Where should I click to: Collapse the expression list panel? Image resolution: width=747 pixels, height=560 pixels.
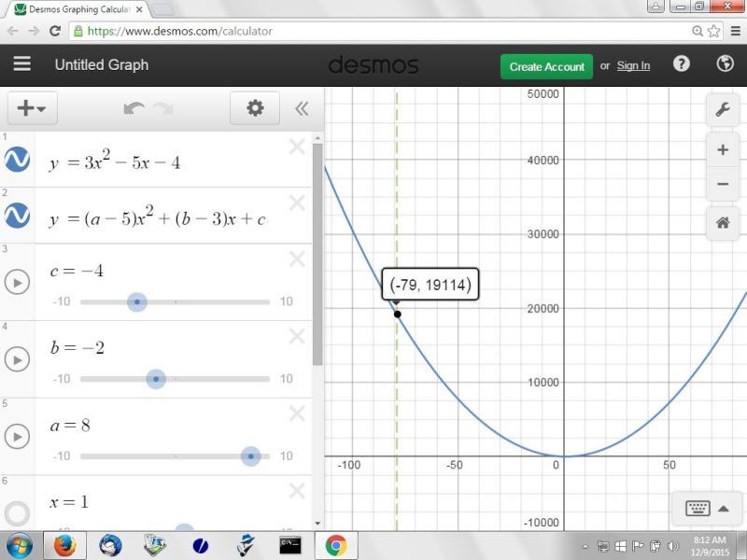(x=302, y=108)
